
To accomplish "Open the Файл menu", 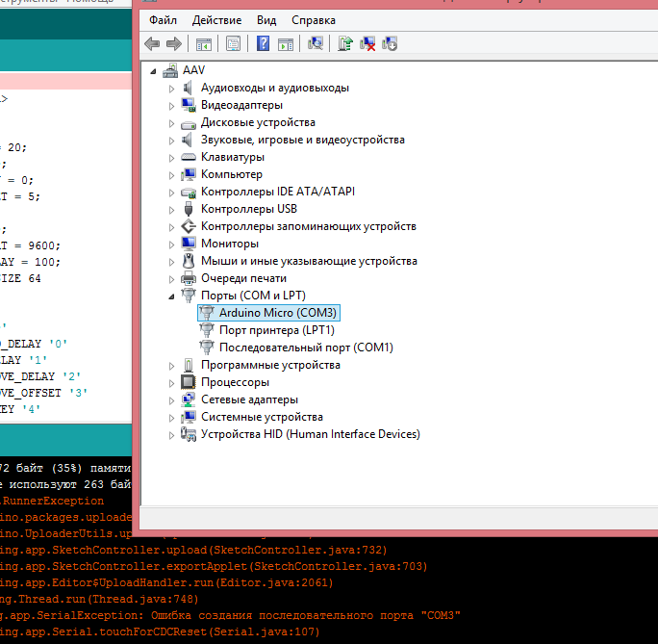I will (163, 19).
